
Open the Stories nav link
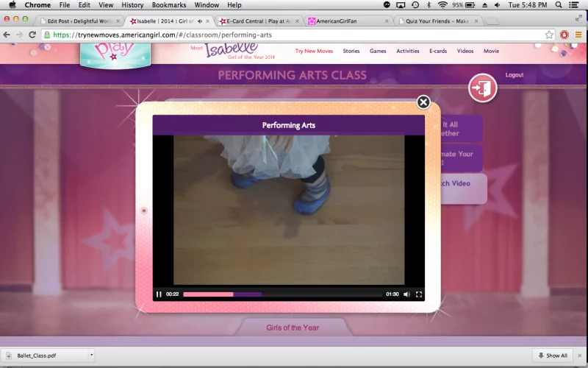point(351,51)
